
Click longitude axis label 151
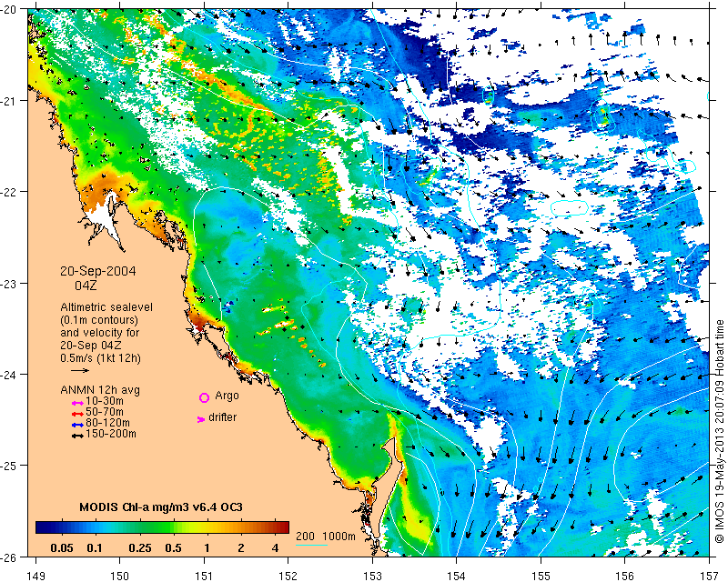point(204,576)
